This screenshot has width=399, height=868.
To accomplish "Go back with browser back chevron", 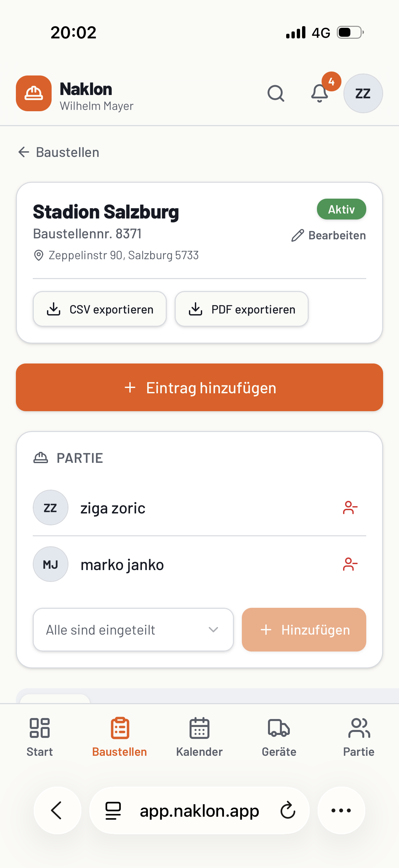I will [x=57, y=810].
